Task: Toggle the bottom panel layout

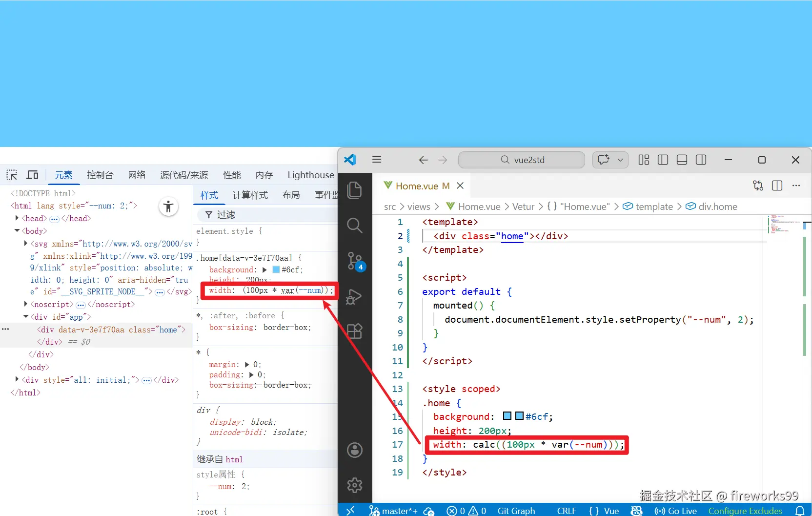Action: point(682,160)
